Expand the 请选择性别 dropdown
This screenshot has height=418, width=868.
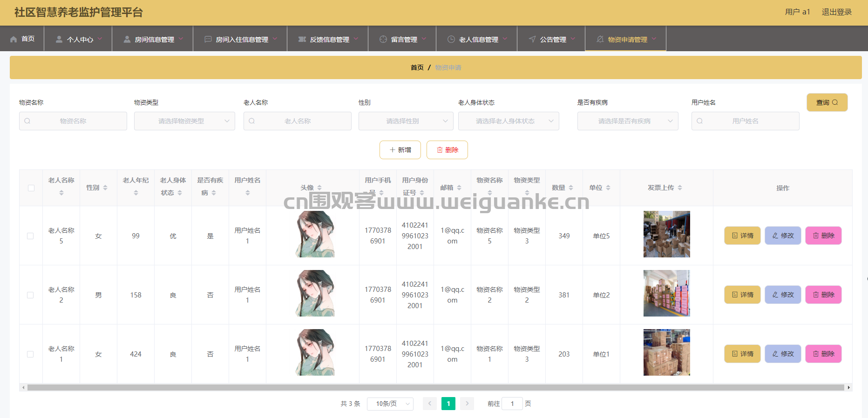click(x=406, y=121)
